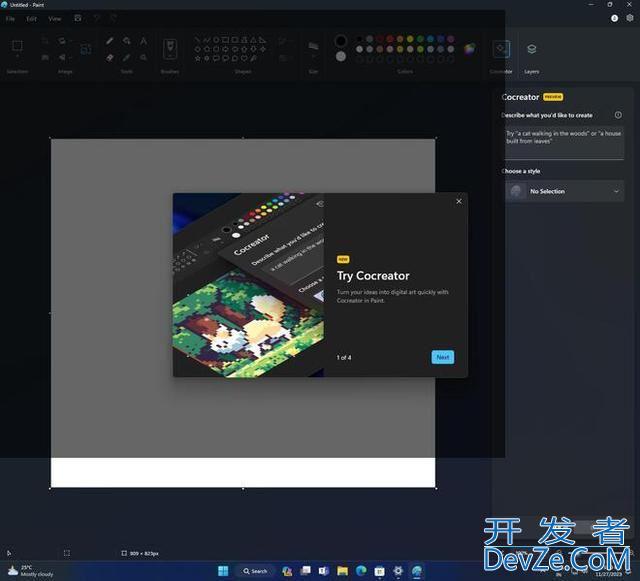
Task: Open the account profile icon
Action: point(614,18)
